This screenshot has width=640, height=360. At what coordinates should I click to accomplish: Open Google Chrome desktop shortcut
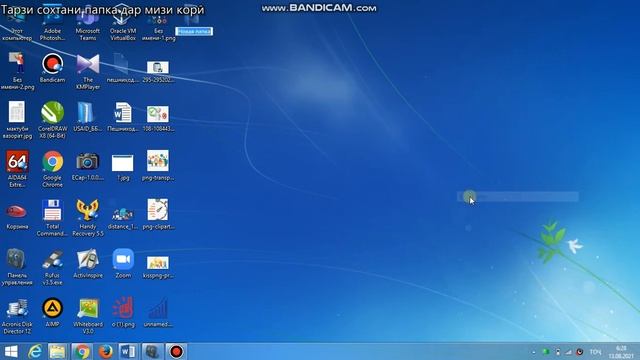tap(52, 169)
